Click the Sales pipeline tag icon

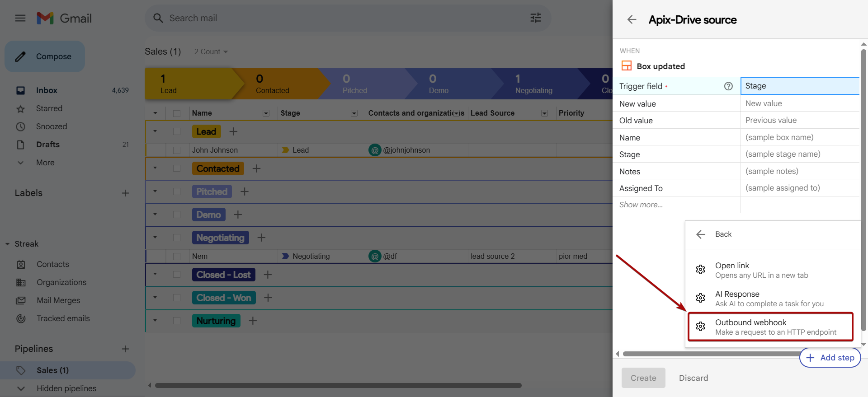coord(21,370)
